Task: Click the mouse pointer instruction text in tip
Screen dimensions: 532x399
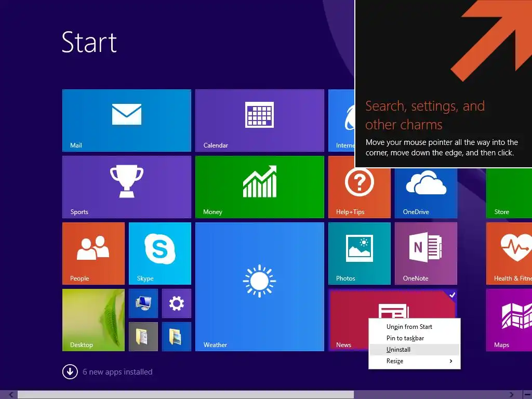Action: pos(442,148)
